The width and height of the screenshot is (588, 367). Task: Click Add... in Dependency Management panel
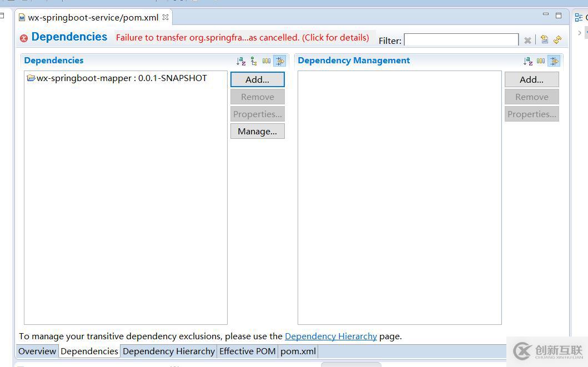(531, 79)
